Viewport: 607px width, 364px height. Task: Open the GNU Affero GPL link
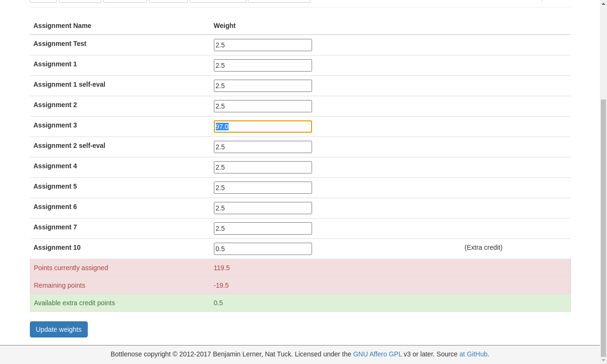point(377,354)
